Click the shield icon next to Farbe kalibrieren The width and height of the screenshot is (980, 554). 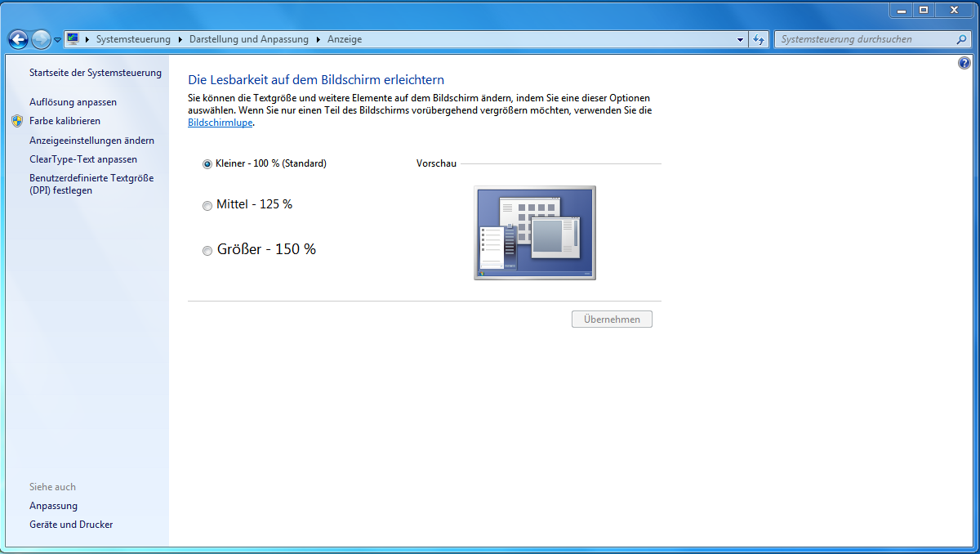(x=17, y=121)
